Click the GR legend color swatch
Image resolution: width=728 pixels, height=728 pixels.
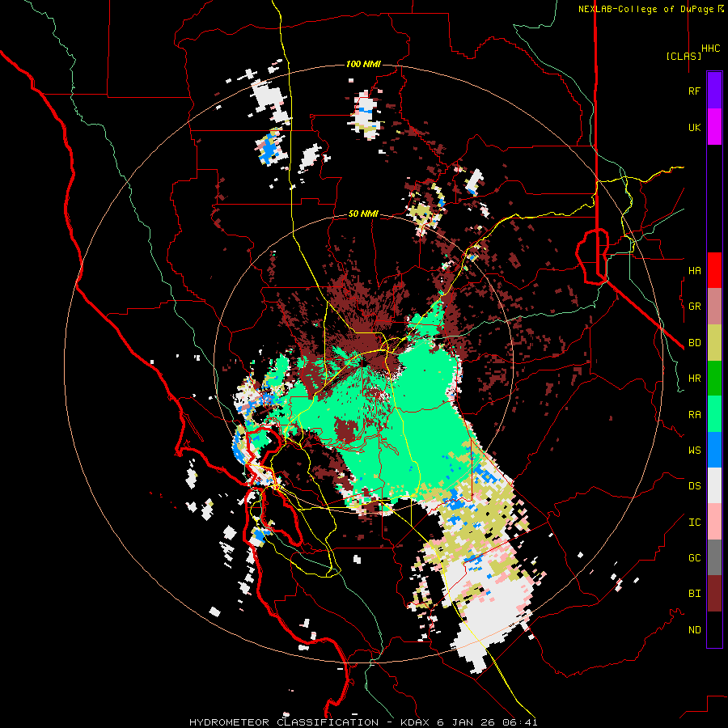pos(714,307)
